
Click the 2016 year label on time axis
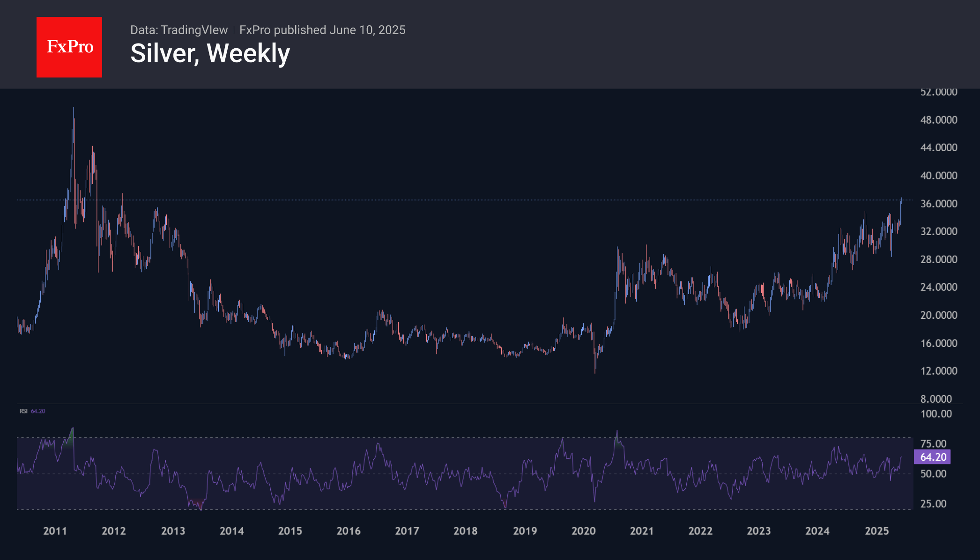pos(349,531)
